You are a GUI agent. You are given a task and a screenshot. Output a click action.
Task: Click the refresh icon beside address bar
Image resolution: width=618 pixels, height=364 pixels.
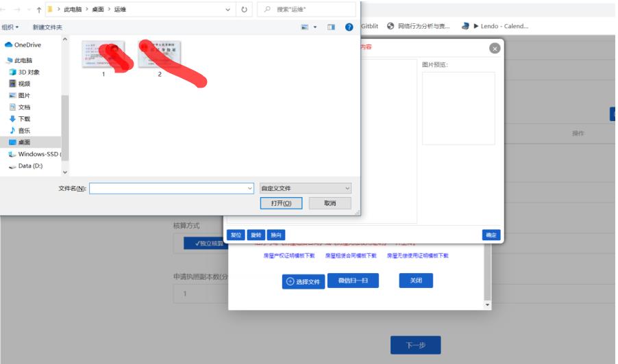tap(244, 10)
